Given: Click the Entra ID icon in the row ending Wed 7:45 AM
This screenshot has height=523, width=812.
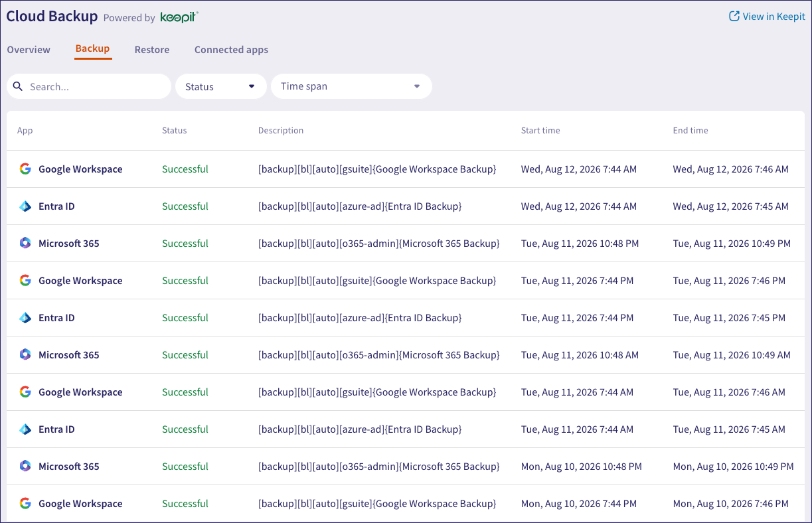Looking at the screenshot, I should pos(25,206).
